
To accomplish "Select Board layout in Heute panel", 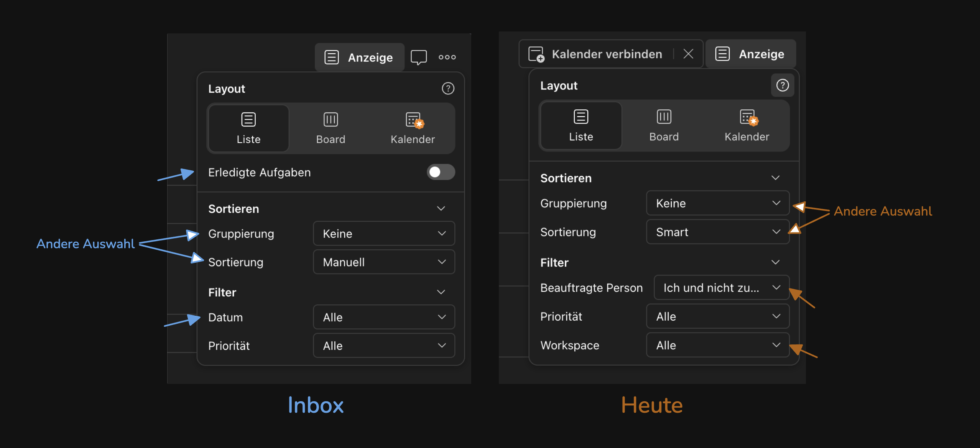I will (664, 125).
